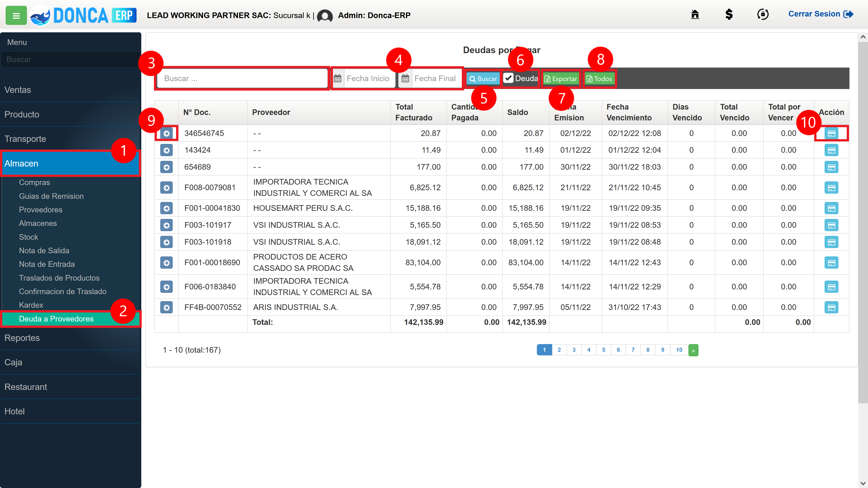This screenshot has height=488, width=868.
Task: Click payment card icon for F003-101918
Action: [831, 242]
